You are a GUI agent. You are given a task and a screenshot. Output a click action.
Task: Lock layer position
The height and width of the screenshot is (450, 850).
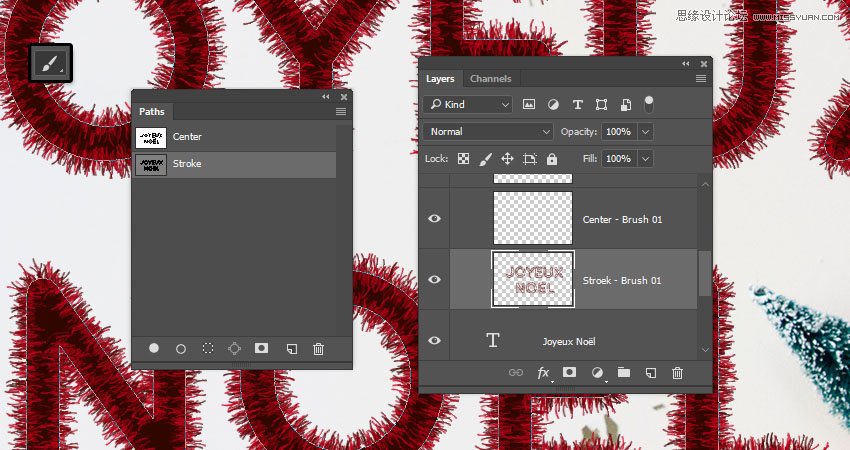pyautogui.click(x=507, y=159)
